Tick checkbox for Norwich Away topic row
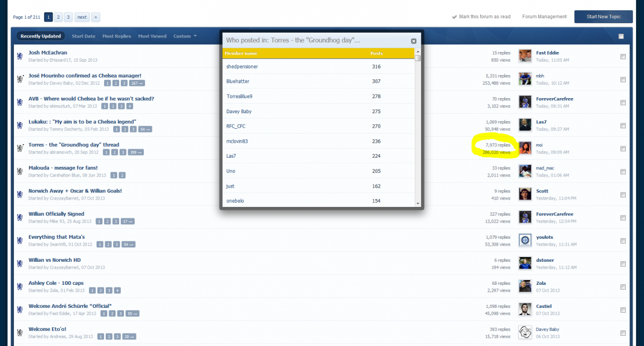The width and height of the screenshot is (644, 346). click(623, 195)
